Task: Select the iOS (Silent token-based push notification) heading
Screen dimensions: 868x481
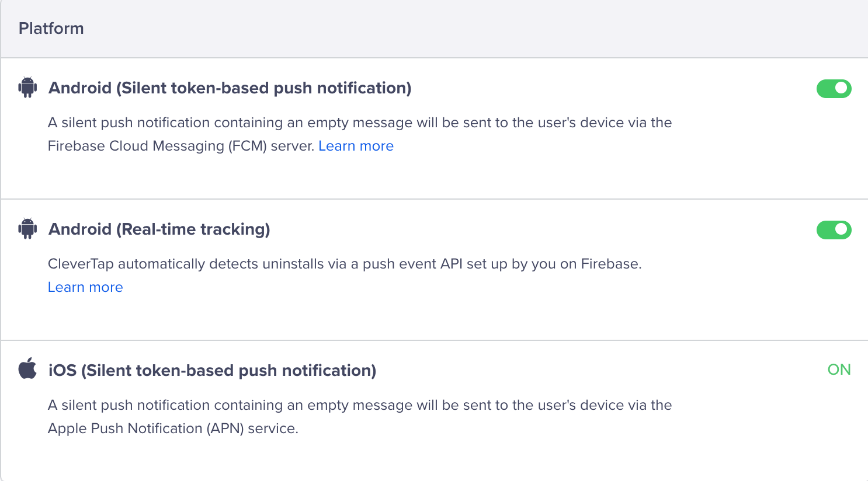Action: pyautogui.click(x=212, y=371)
